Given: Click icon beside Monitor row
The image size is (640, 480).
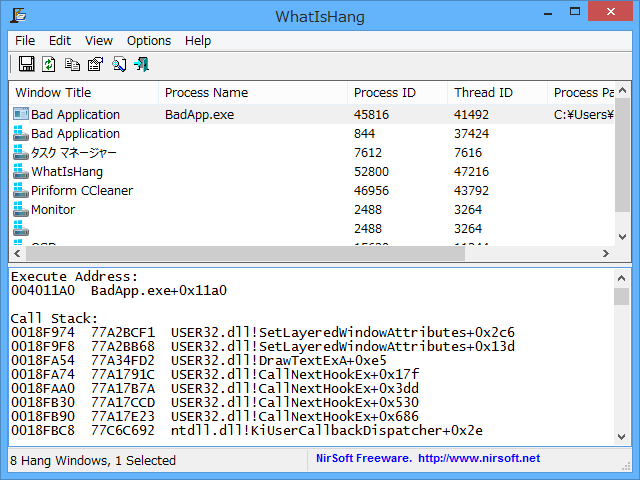Looking at the screenshot, I should 21,209.
